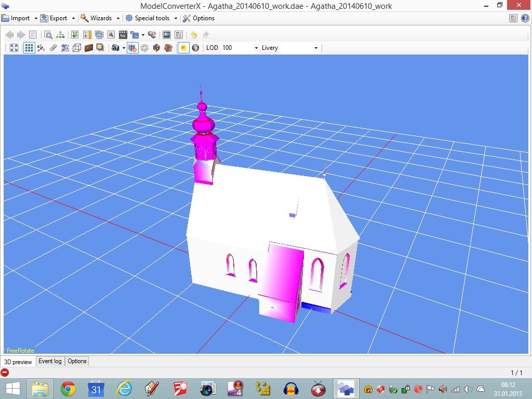
Task: Click the paperclip attach points icon
Action: point(53,48)
